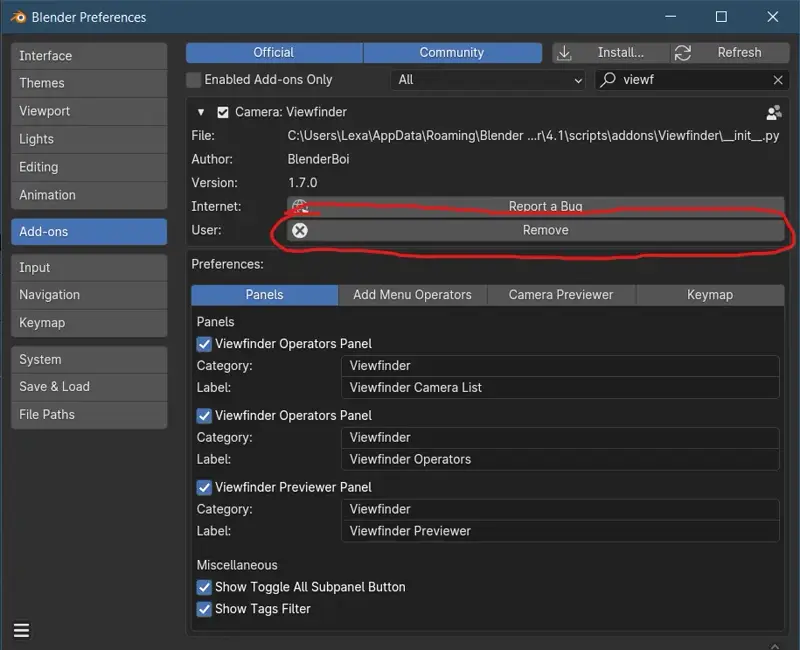Screen dimensions: 800x650
Task: Open the All category dropdown
Action: [488, 80]
